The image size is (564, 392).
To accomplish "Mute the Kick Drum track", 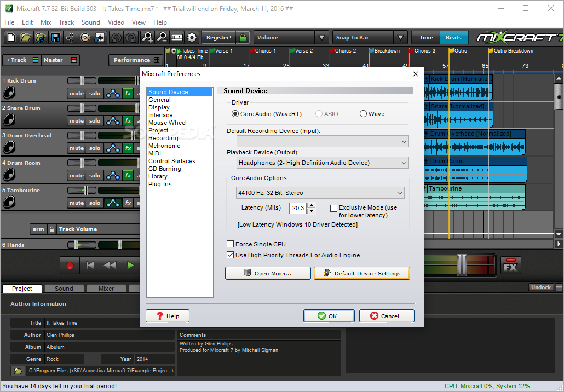I will coord(76,94).
